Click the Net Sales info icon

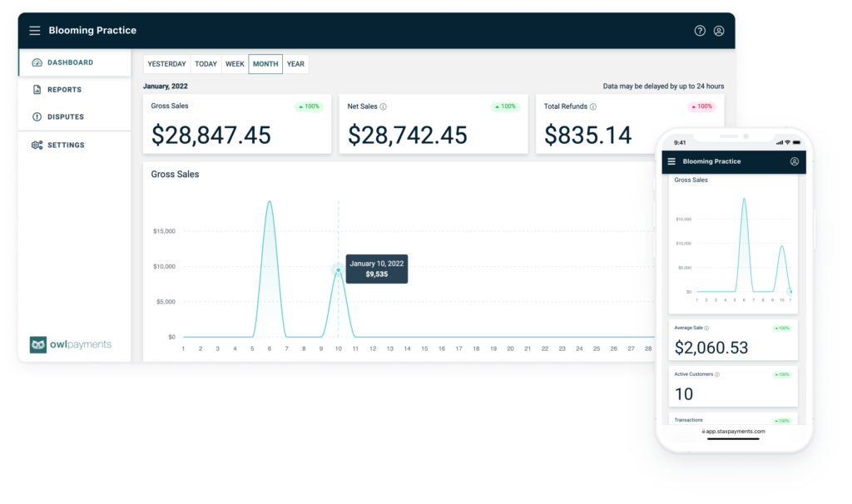pyautogui.click(x=383, y=107)
